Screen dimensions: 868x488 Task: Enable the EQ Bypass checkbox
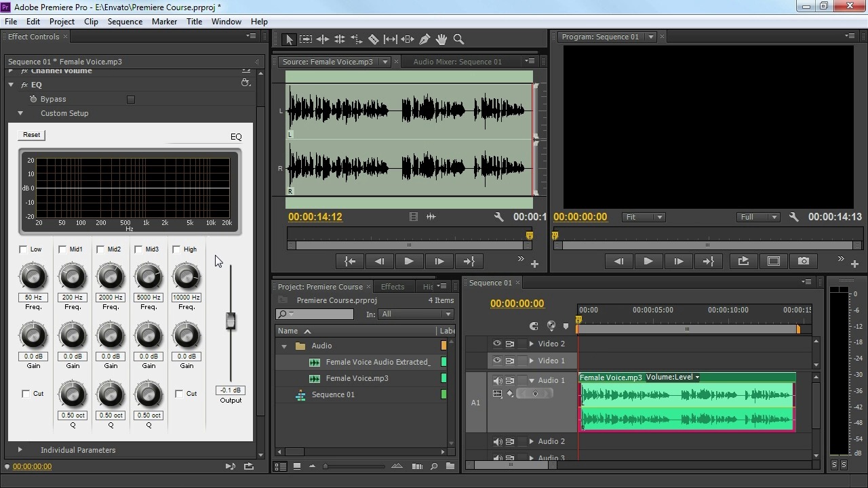click(x=131, y=100)
